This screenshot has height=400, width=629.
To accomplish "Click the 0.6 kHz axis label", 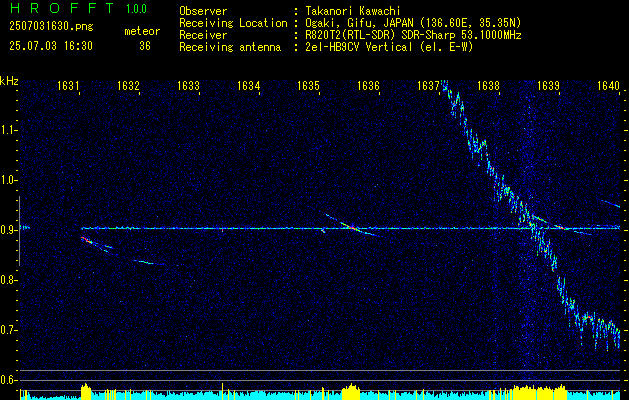I will pos(7,380).
